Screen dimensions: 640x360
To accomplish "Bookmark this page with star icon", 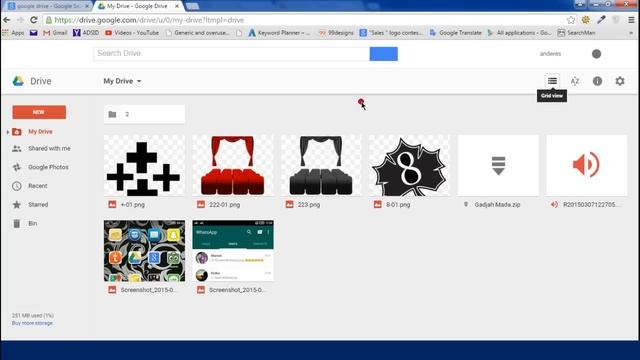I will point(571,20).
